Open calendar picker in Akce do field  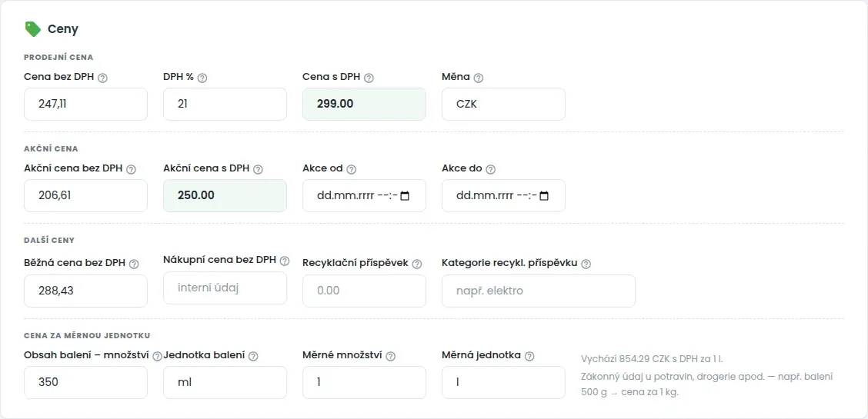tap(544, 196)
